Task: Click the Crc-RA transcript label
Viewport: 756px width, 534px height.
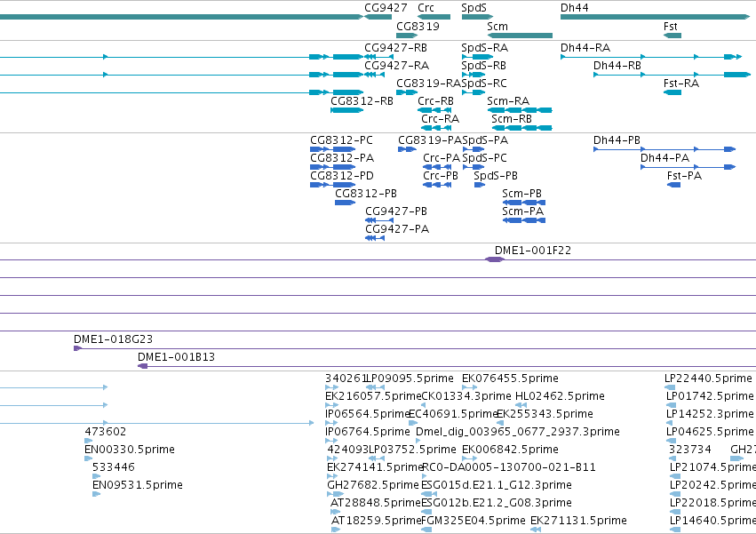Action: (441, 119)
